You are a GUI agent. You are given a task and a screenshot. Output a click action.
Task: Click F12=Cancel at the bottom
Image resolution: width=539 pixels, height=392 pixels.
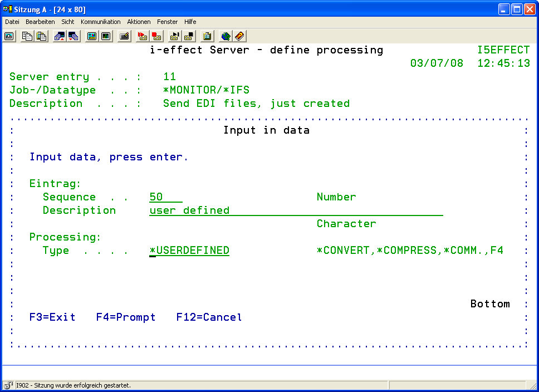coord(209,317)
